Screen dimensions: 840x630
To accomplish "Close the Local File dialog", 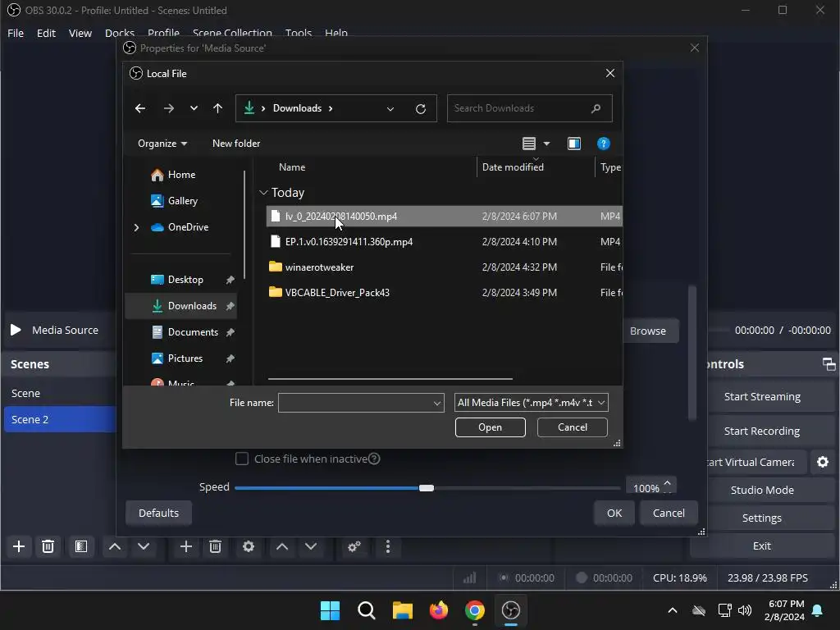I will pos(609,73).
